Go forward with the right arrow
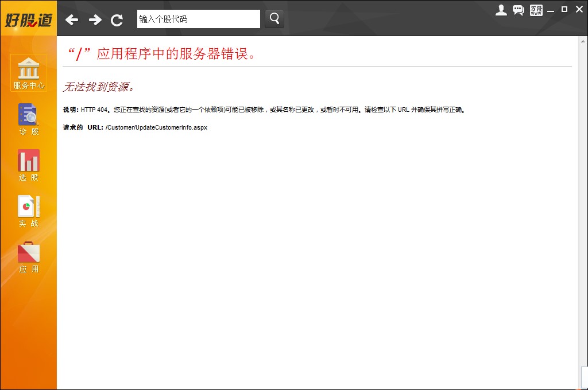Image resolution: width=588 pixels, height=390 pixels. (x=95, y=20)
